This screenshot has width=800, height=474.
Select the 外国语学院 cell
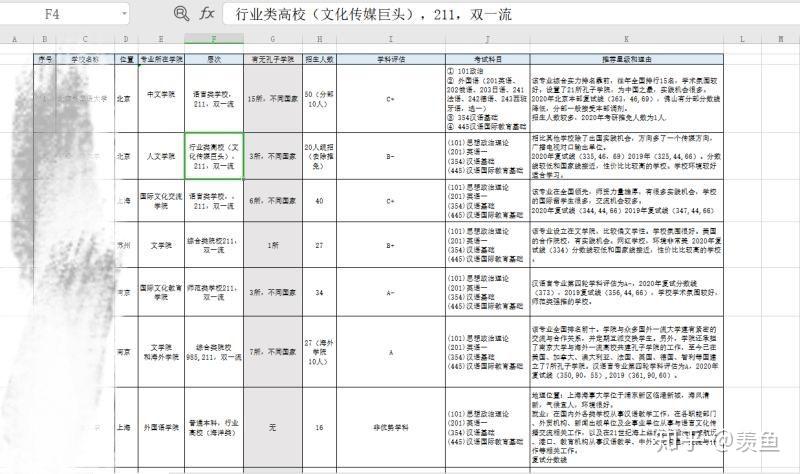(x=161, y=428)
